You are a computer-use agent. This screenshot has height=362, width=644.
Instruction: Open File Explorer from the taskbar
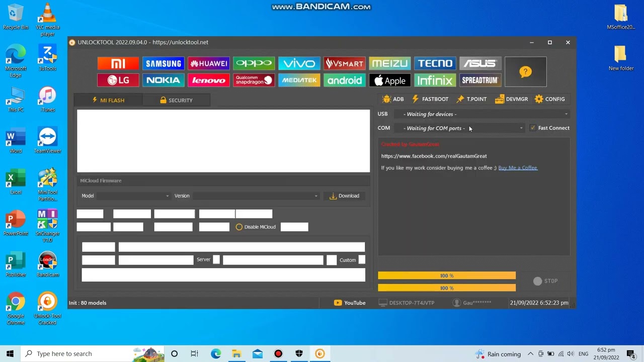coord(236,353)
